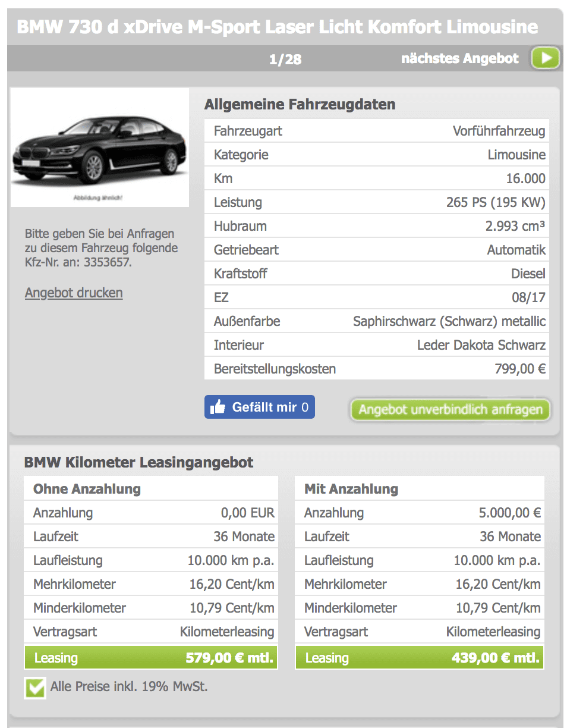Toggle the Alle Preise inkl. MwSt. checkbox
This screenshot has width=567, height=728.
[36, 688]
